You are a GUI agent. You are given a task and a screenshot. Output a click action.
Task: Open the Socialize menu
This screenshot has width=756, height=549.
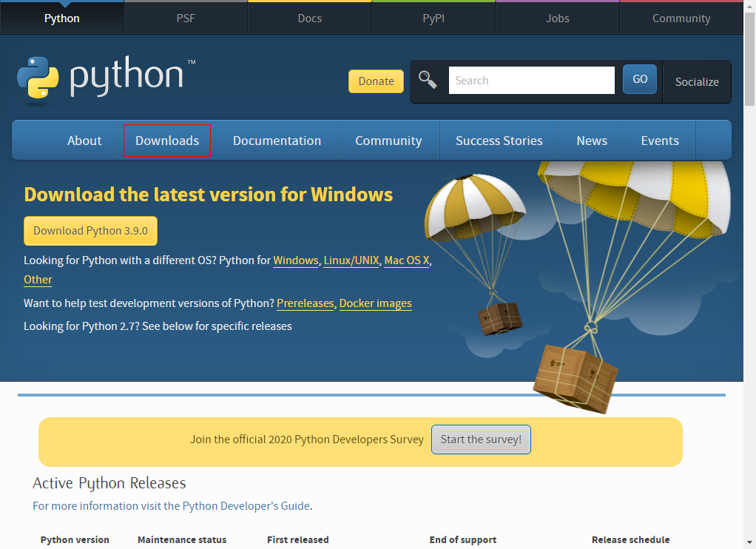point(697,81)
